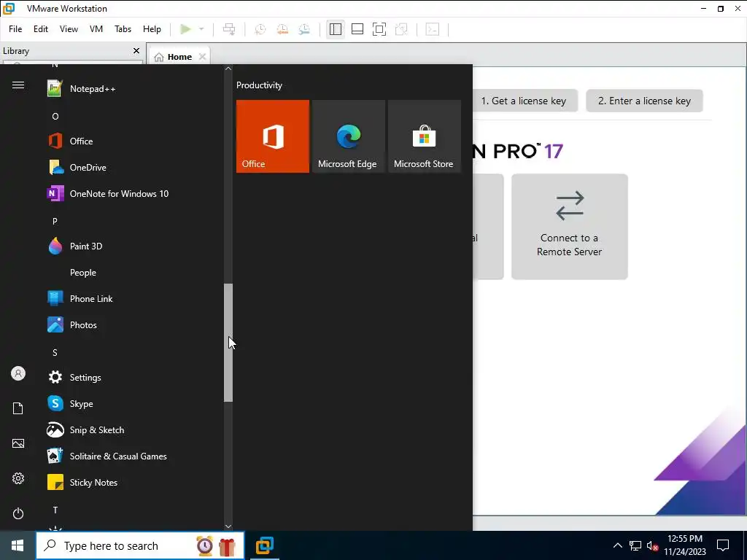
Task: Click the Enter a license key button
Action: tap(644, 101)
